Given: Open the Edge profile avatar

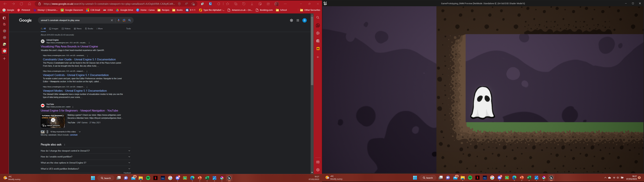Looking at the screenshot, I should (277, 4).
